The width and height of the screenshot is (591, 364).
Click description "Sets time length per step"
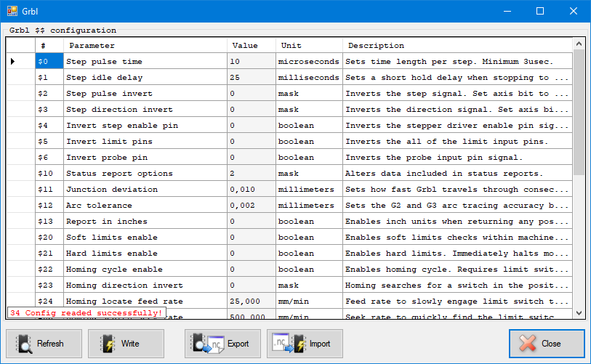pos(457,61)
